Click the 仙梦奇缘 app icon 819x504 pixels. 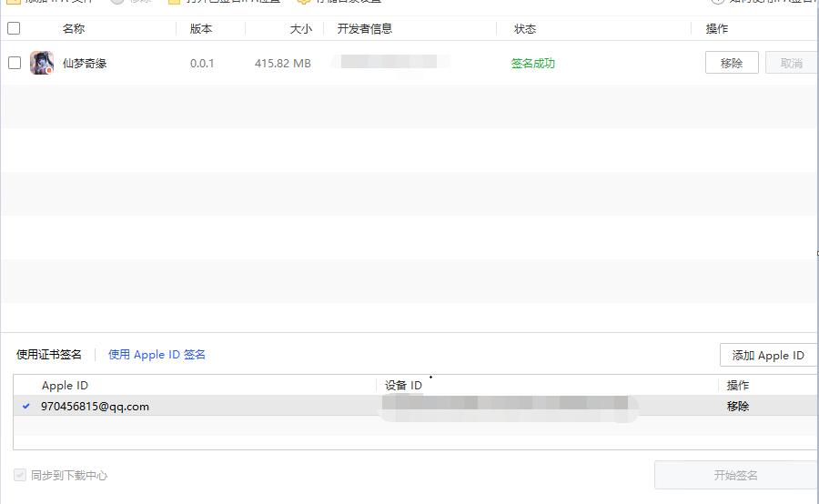[x=42, y=63]
